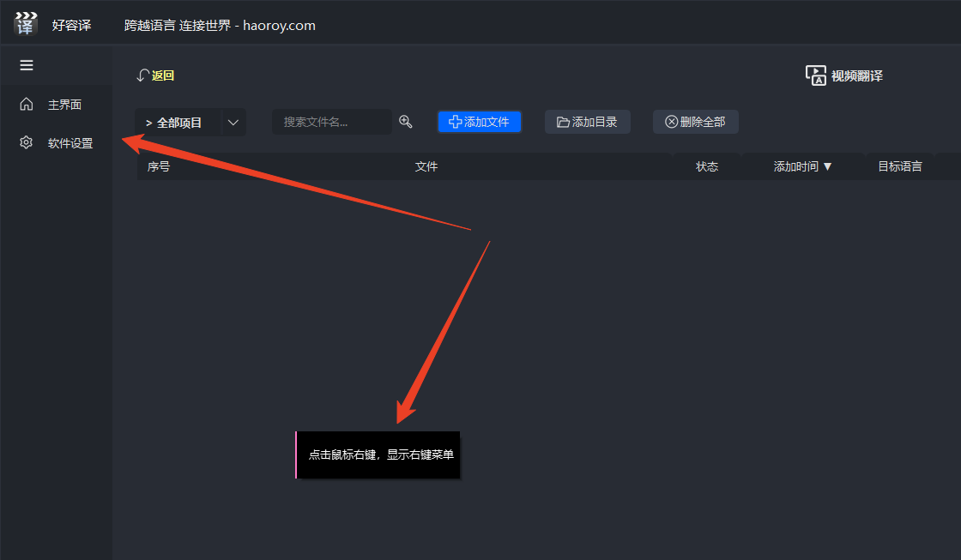The image size is (961, 560).
Task: Collapse the sidebar with the hamburger icon
Action: pos(27,65)
